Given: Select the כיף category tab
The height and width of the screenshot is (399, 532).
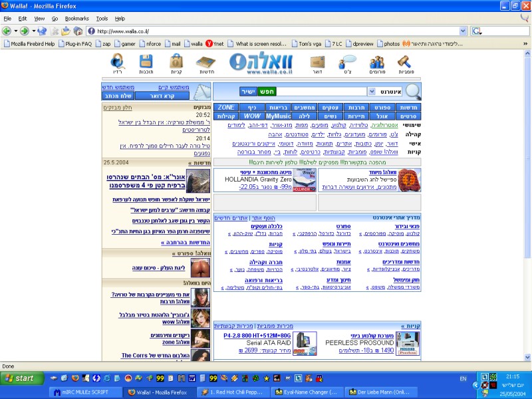Looking at the screenshot, I should coord(252,107).
